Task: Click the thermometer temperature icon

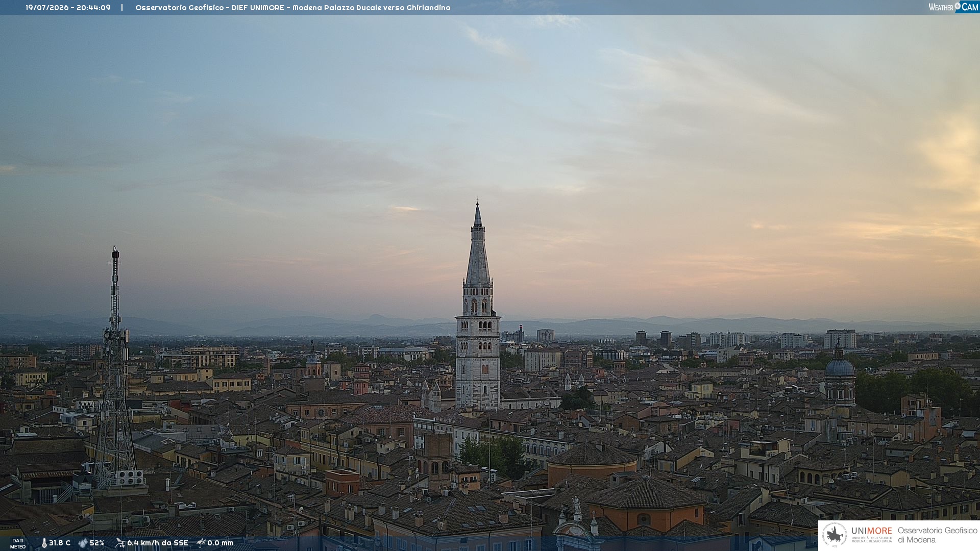Action: (x=44, y=543)
